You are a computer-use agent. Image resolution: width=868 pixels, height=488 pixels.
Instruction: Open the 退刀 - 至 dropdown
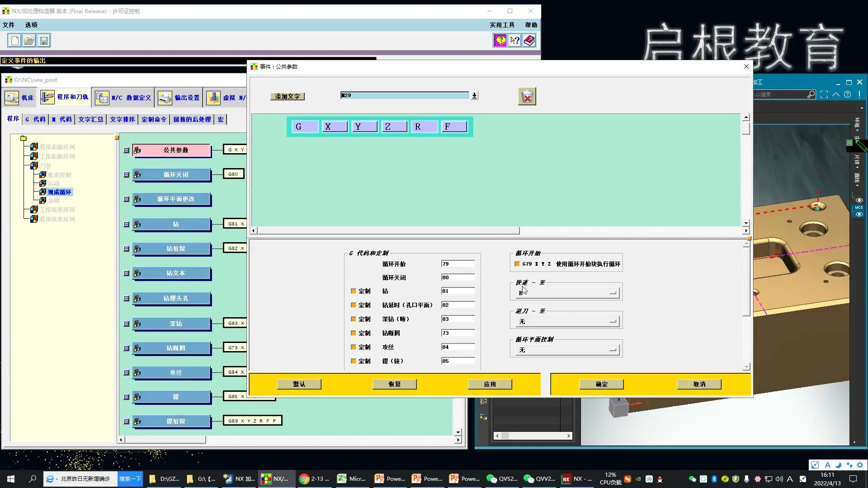point(568,321)
